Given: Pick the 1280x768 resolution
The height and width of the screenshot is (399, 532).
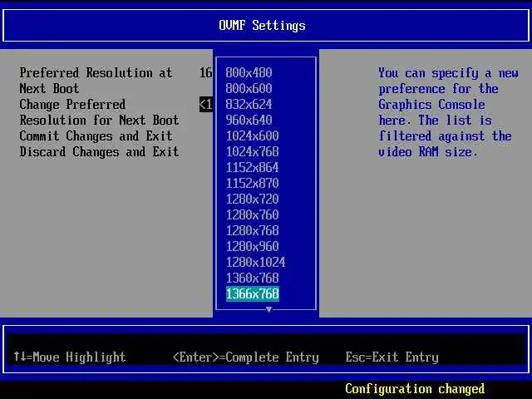Looking at the screenshot, I should coord(252,230).
